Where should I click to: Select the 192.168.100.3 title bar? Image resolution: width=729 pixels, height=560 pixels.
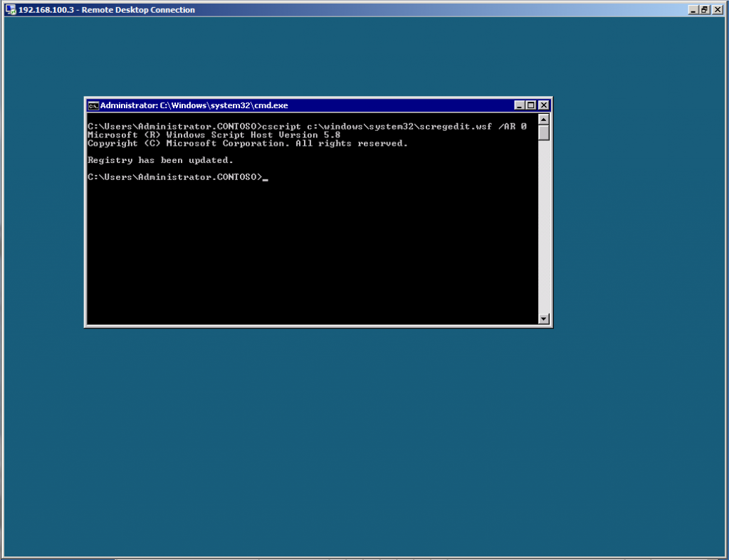pyautogui.click(x=105, y=9)
